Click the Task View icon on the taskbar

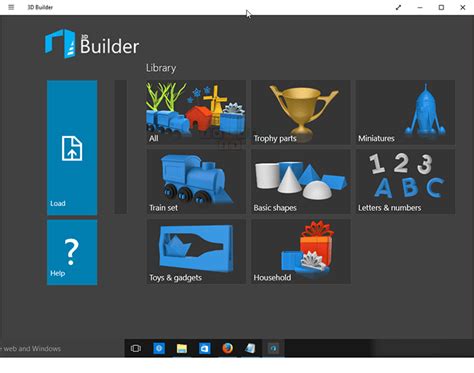coord(136,348)
